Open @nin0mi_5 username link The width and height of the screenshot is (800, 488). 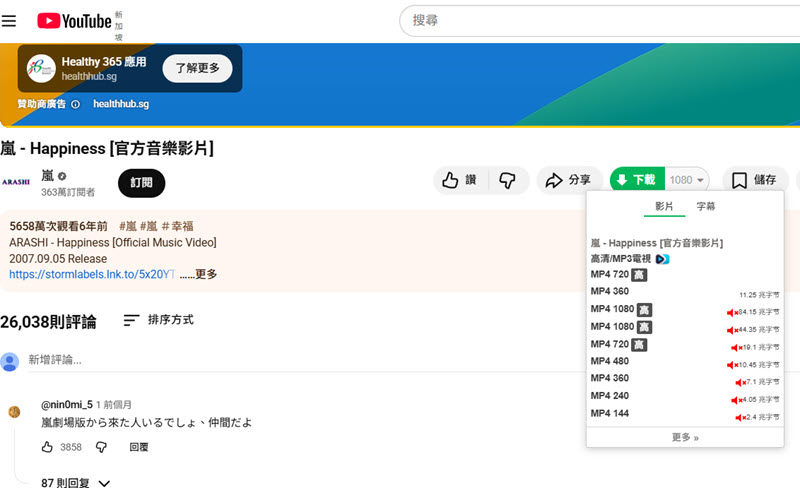pyautogui.click(x=67, y=405)
